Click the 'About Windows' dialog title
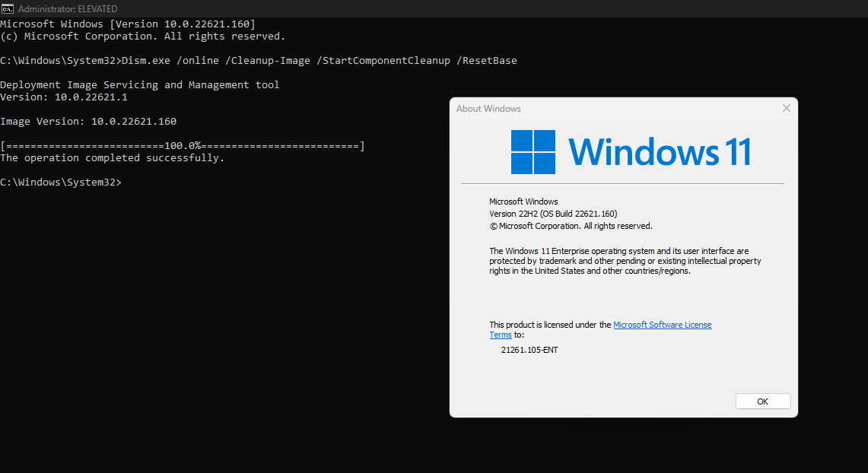This screenshot has height=473, width=868. [488, 109]
